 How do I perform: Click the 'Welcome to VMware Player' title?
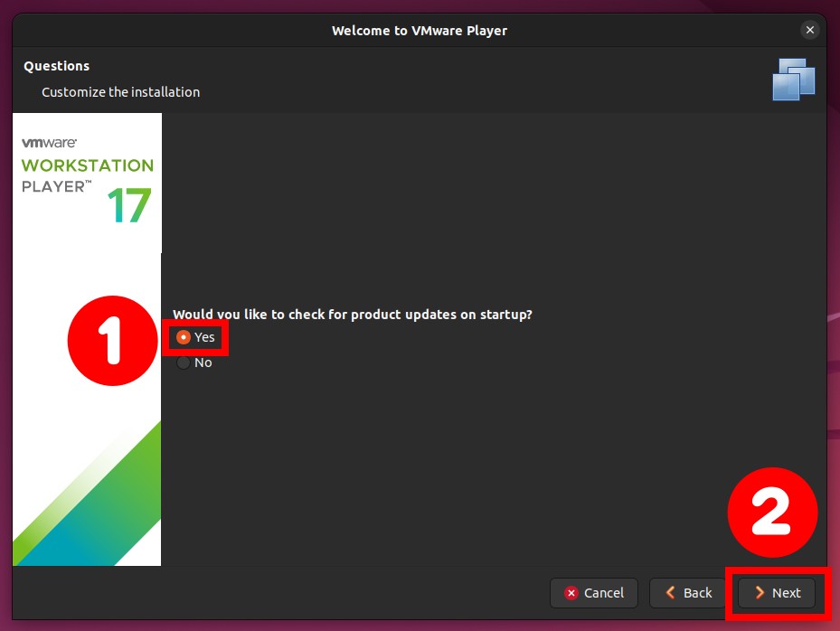pyautogui.click(x=420, y=31)
